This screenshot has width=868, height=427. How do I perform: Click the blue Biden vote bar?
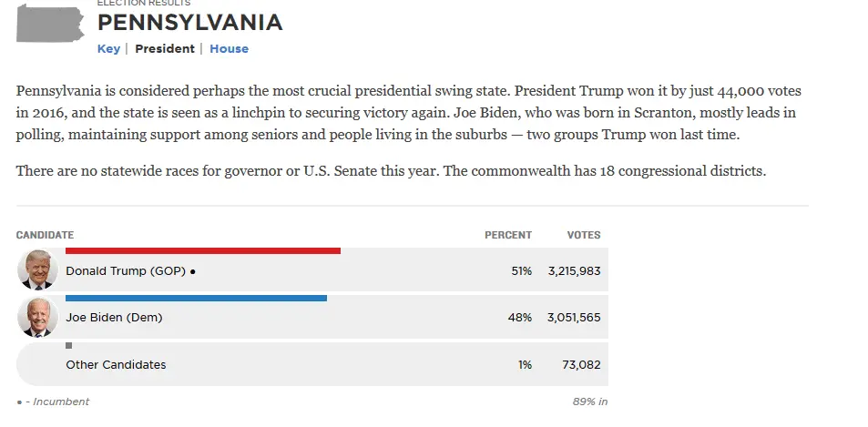pos(196,298)
